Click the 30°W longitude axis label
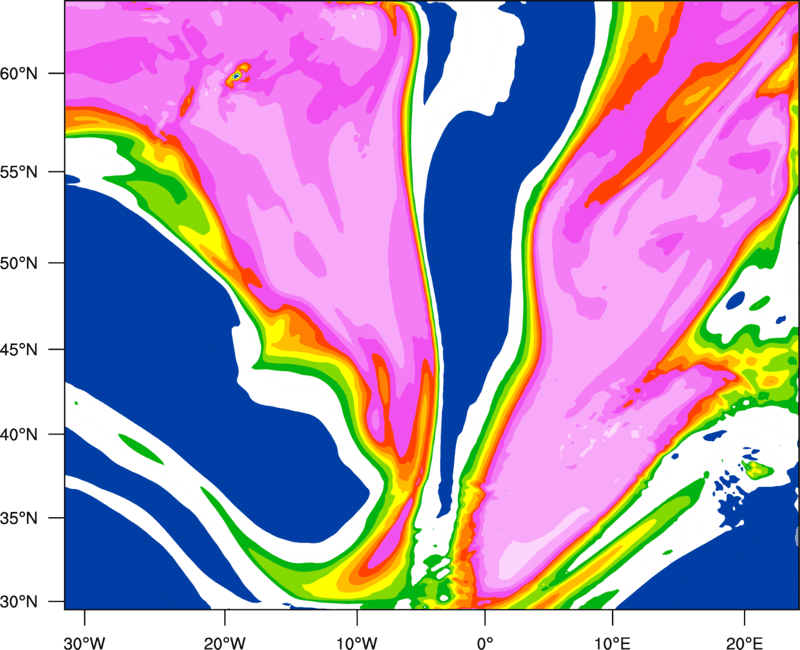800x650 pixels. pyautogui.click(x=85, y=643)
